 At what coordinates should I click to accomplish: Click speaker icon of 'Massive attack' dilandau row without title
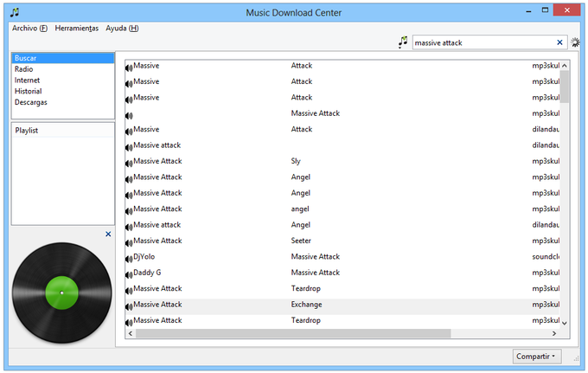(x=129, y=147)
